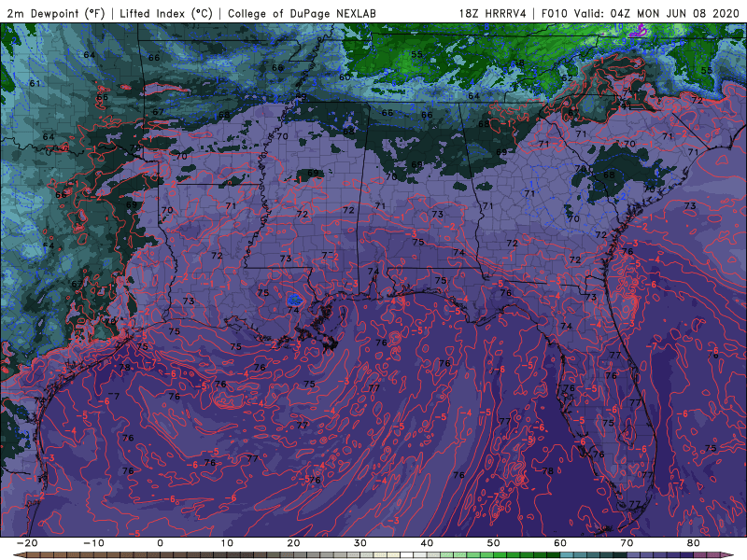Click the '61' dewpoint value on map
Image resolution: width=747 pixels, height=560 pixels.
35,83
